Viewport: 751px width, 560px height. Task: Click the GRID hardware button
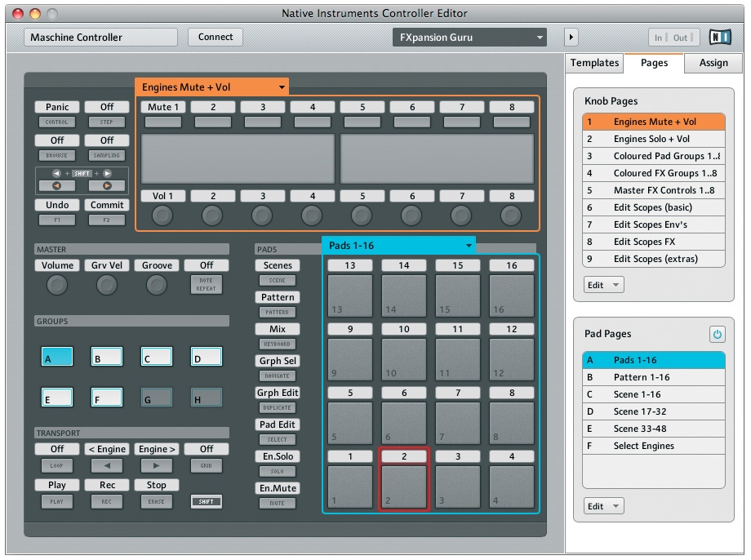point(207,465)
